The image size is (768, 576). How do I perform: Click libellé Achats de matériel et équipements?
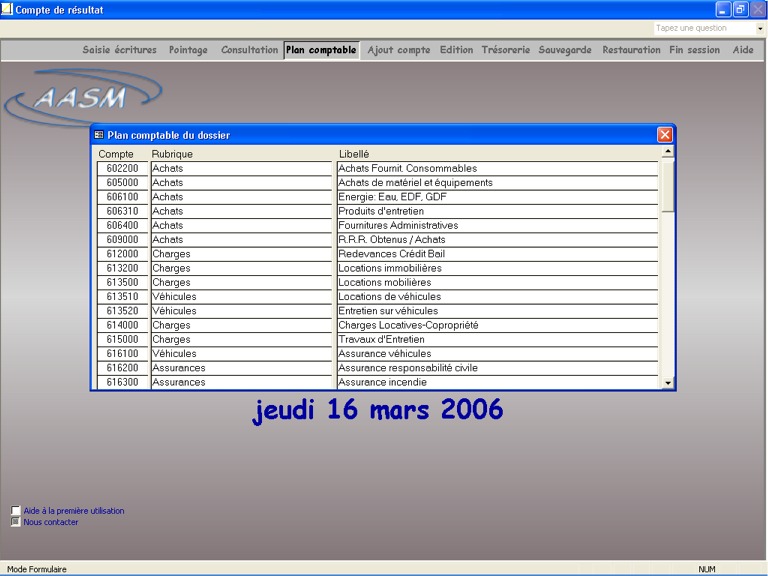[498, 183]
